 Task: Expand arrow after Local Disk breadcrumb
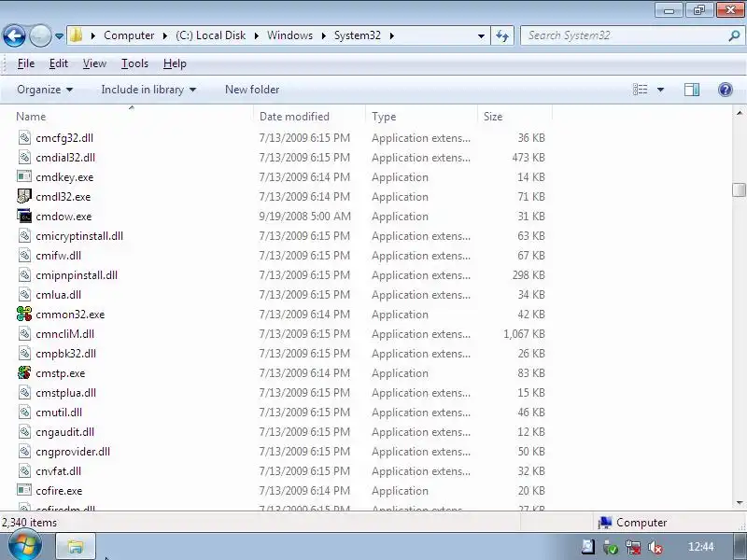[x=256, y=35]
